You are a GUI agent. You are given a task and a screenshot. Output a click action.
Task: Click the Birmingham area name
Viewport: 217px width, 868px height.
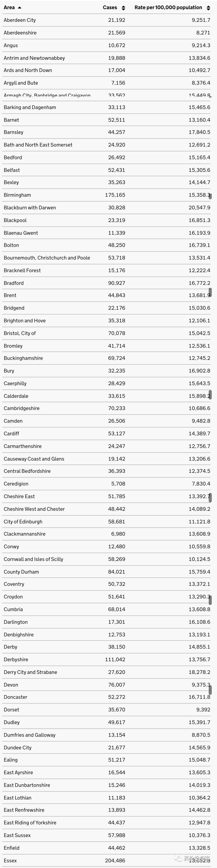pos(17,195)
